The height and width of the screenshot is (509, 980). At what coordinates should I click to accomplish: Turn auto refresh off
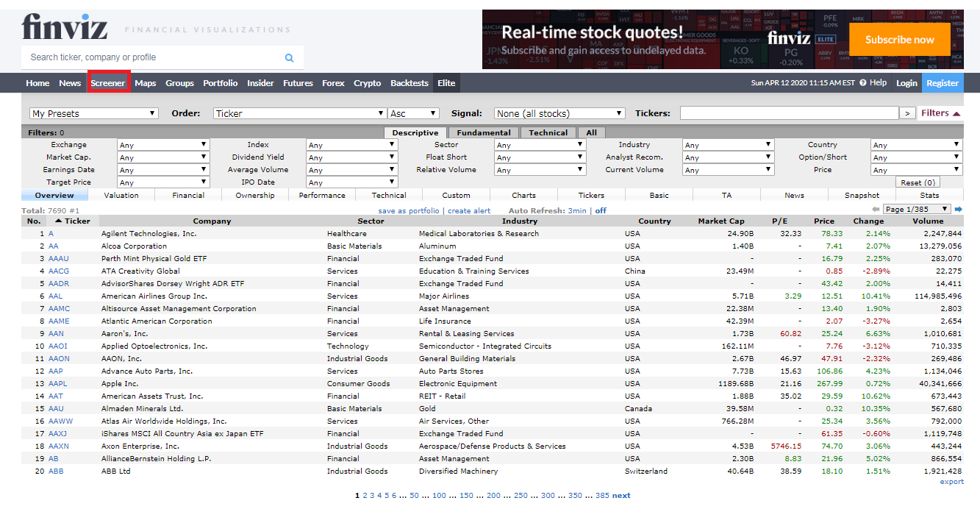pos(601,211)
